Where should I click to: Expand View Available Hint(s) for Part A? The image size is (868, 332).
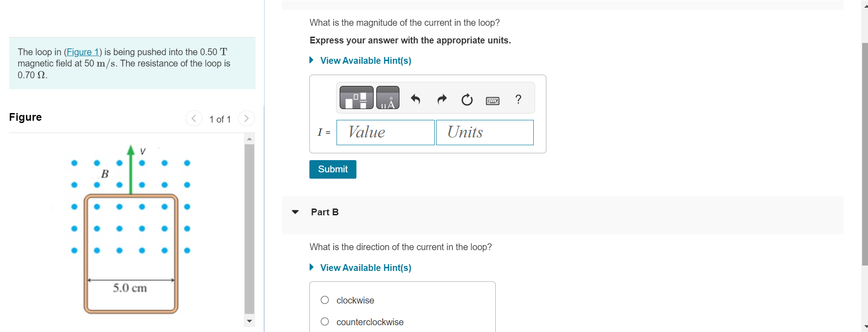[365, 60]
